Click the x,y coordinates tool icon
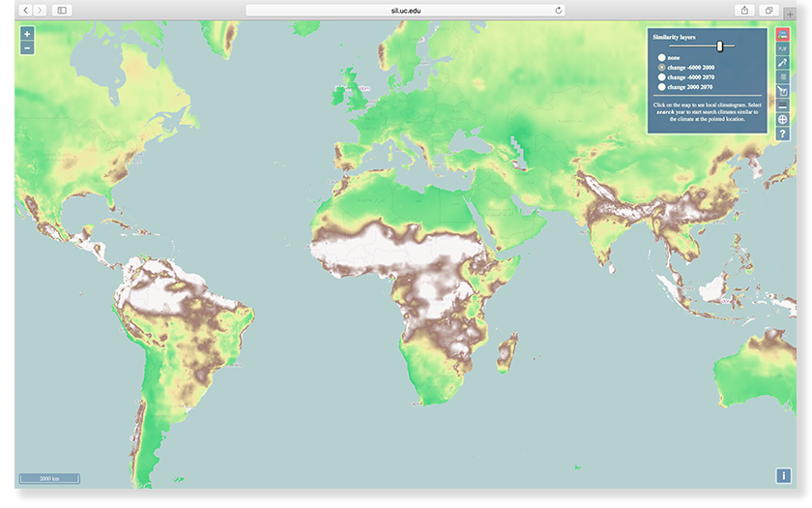This screenshot has height=508, width=812. 783,48
